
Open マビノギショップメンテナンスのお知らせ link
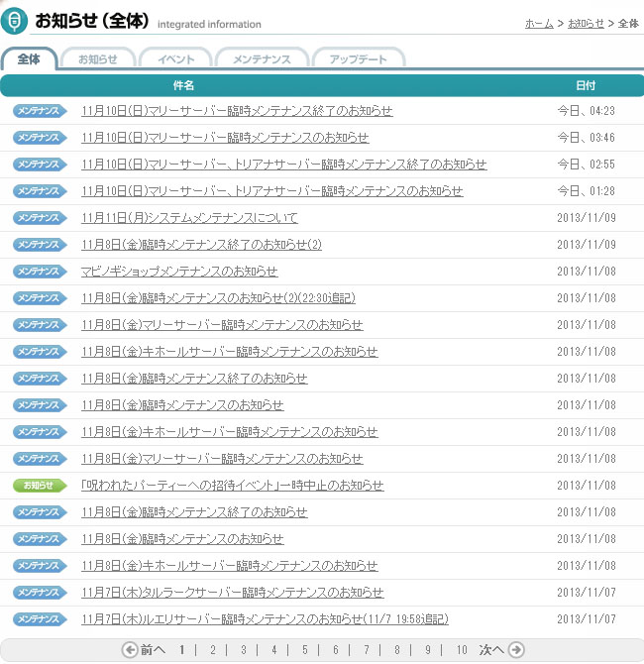pos(179,272)
